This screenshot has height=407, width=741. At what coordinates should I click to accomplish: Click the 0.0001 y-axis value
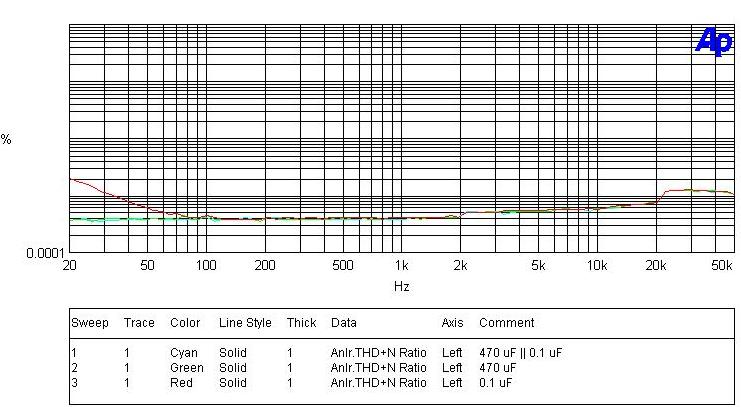44,254
